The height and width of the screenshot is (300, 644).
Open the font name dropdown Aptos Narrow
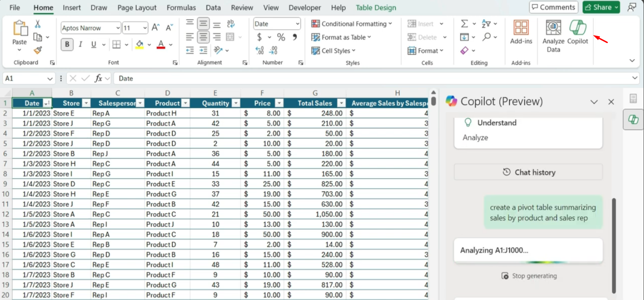click(x=118, y=28)
